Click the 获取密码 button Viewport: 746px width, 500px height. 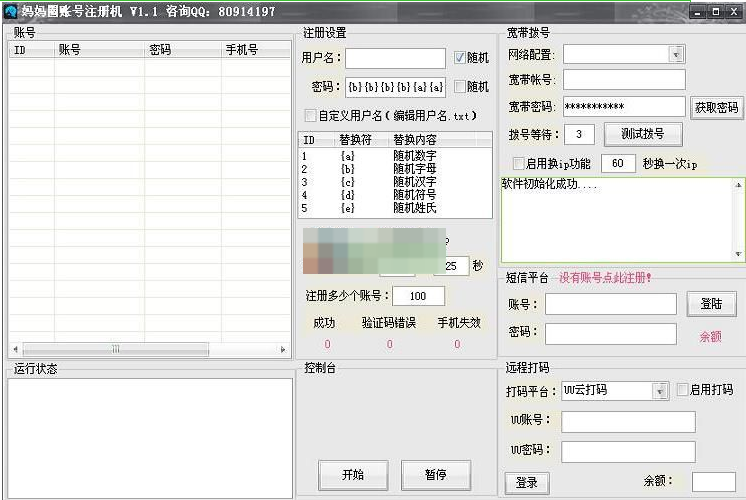click(716, 107)
